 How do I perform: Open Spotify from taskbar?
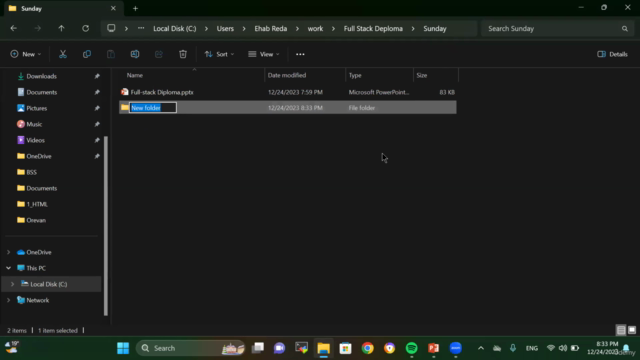(x=411, y=348)
